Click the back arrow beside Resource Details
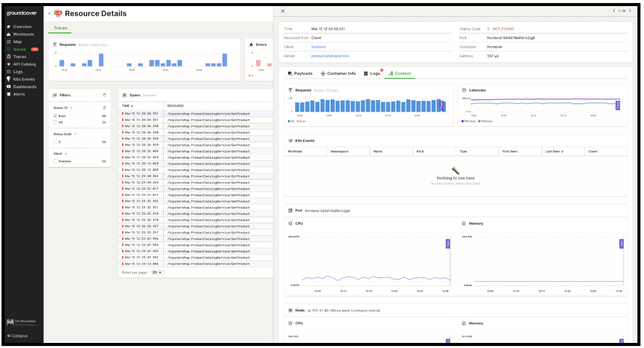Viewport: 644px width, 348px height. coord(49,14)
